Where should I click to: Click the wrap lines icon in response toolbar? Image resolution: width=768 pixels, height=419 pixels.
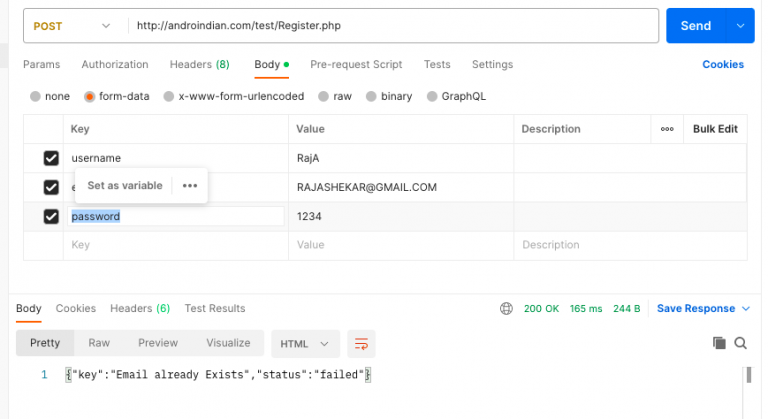tap(361, 343)
